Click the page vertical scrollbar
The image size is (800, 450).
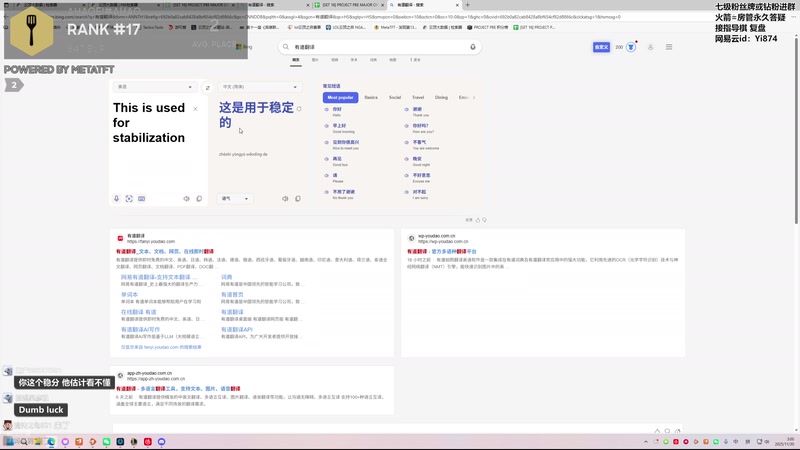(795, 129)
